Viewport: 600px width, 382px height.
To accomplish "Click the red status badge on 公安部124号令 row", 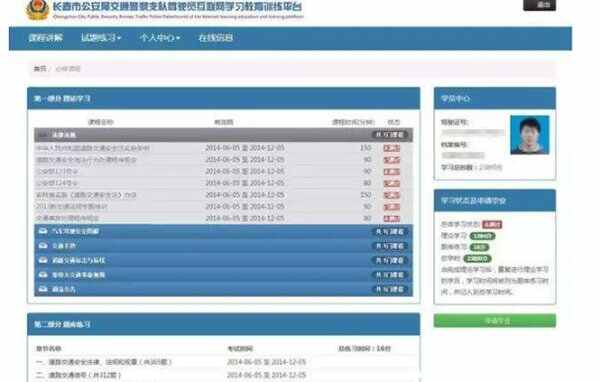I will click(x=392, y=183).
